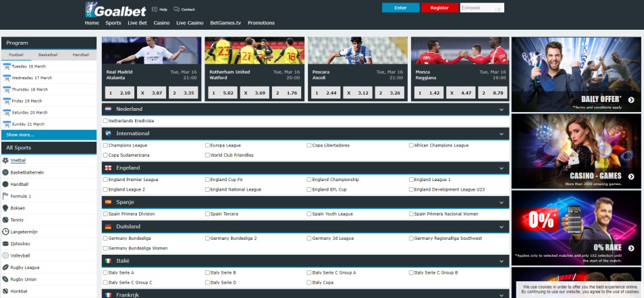Select Rotherham vs Watford draw odds 3.69
This screenshot has width=644, height=298.
[x=254, y=93]
